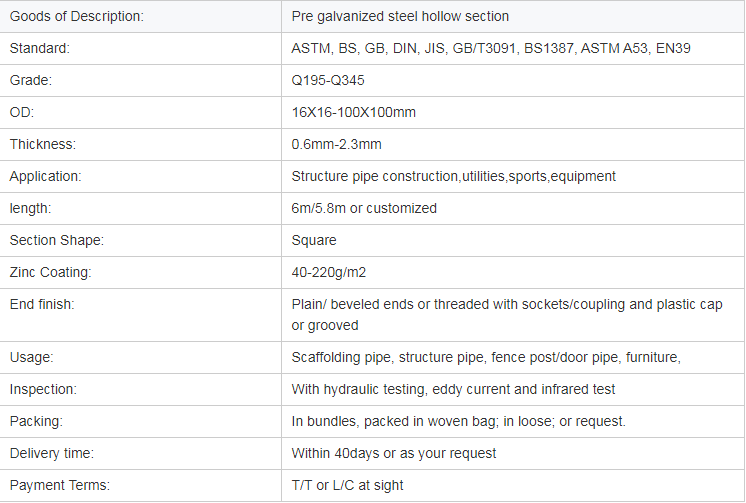The height and width of the screenshot is (503, 746).
Task: Click the 40-220g/m2 zinc coating value
Action: (329, 272)
